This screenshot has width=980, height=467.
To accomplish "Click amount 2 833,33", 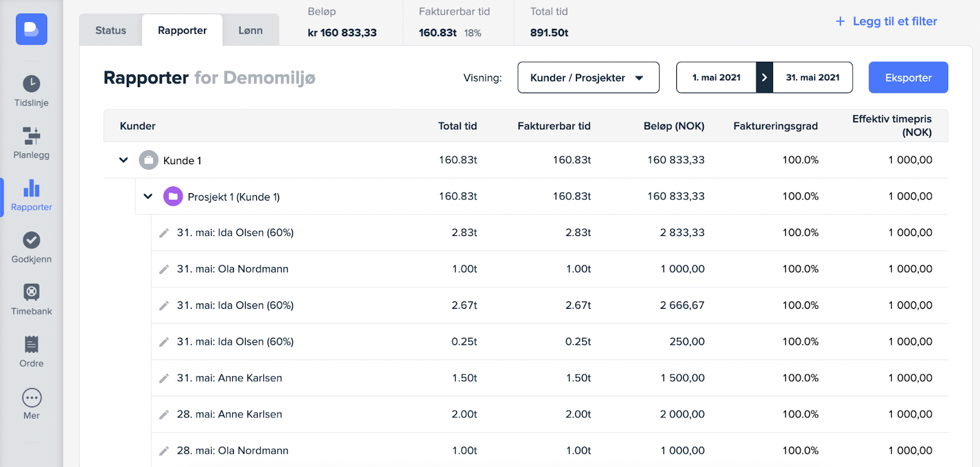I will tap(682, 233).
